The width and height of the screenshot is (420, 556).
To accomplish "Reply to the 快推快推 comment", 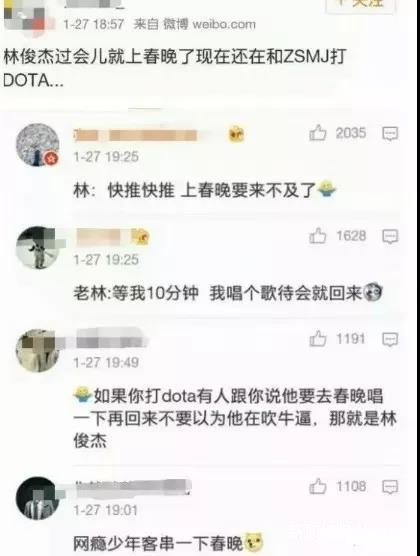I will tap(390, 134).
